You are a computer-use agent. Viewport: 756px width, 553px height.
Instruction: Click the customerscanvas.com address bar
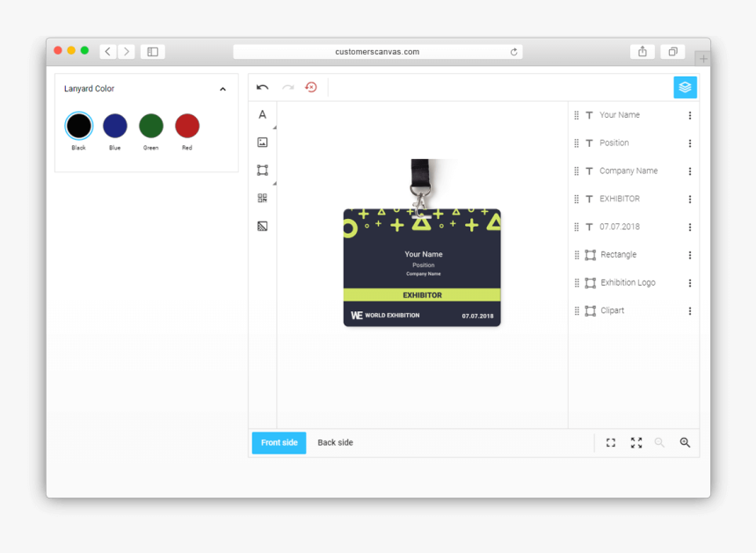pyautogui.click(x=377, y=52)
